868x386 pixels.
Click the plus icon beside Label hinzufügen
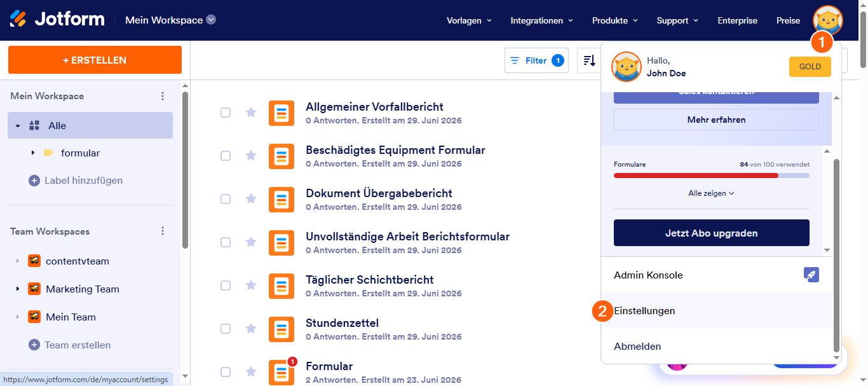34,181
